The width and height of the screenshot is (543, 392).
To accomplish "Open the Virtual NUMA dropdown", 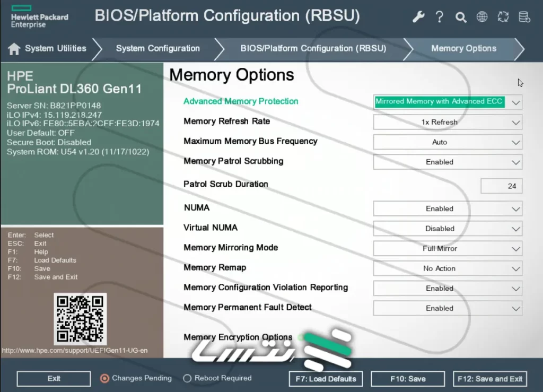I will [447, 229].
